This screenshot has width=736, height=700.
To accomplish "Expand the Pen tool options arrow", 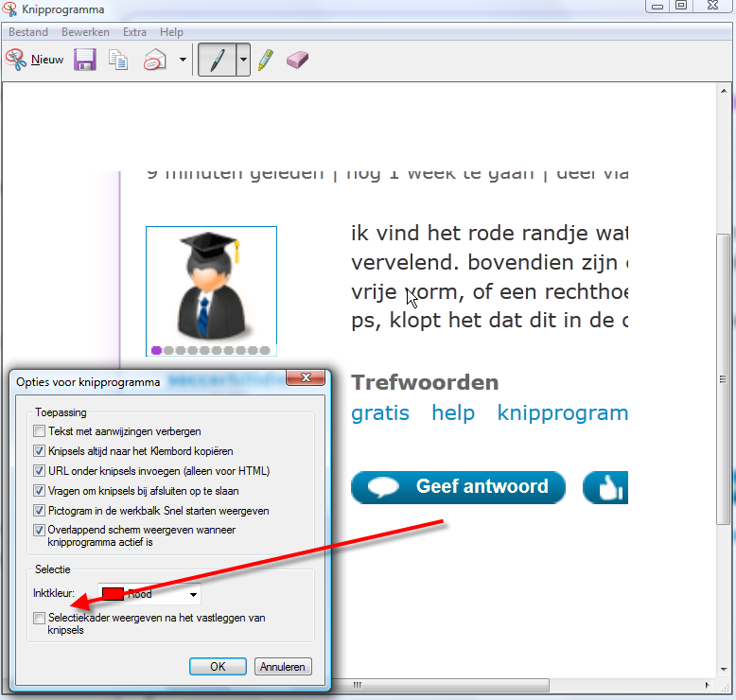I will click(243, 60).
